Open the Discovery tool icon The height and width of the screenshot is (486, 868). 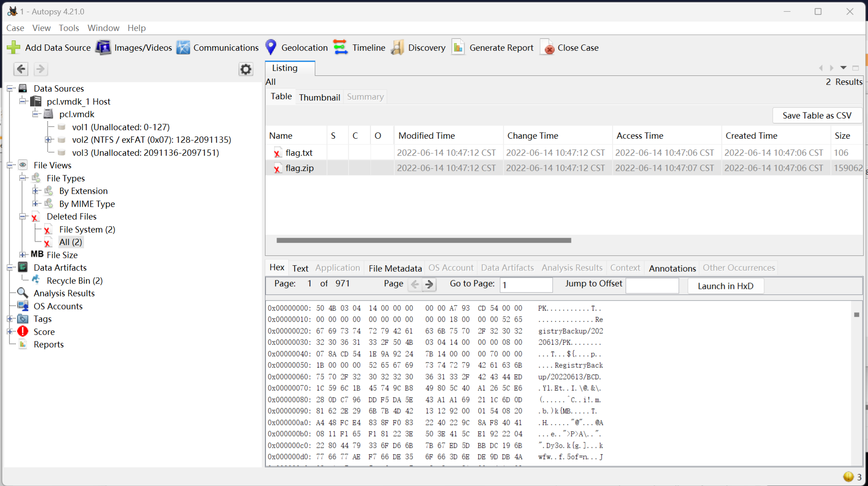[397, 48]
